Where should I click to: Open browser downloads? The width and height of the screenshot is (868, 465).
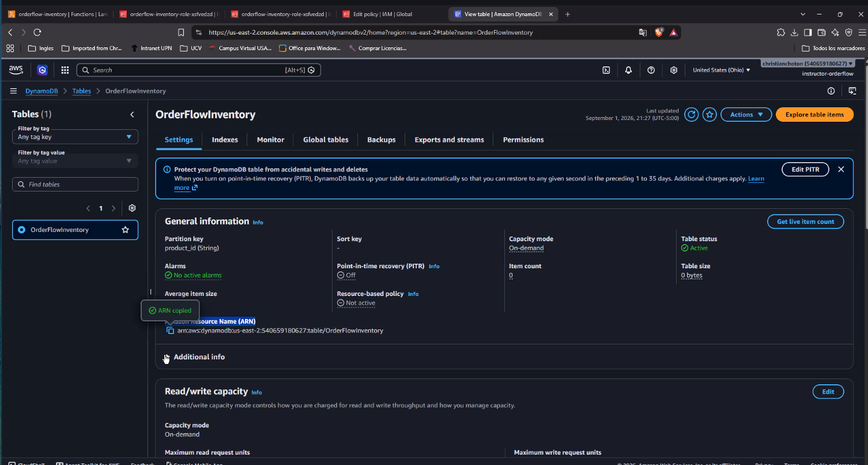(794, 32)
